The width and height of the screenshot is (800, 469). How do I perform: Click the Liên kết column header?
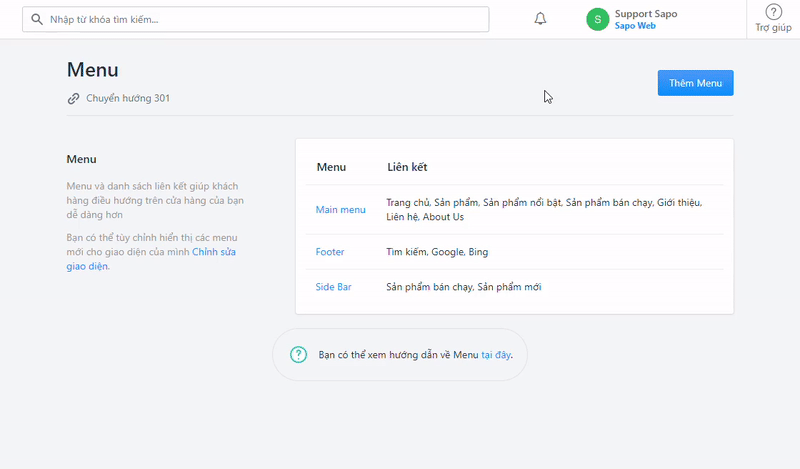coord(407,167)
